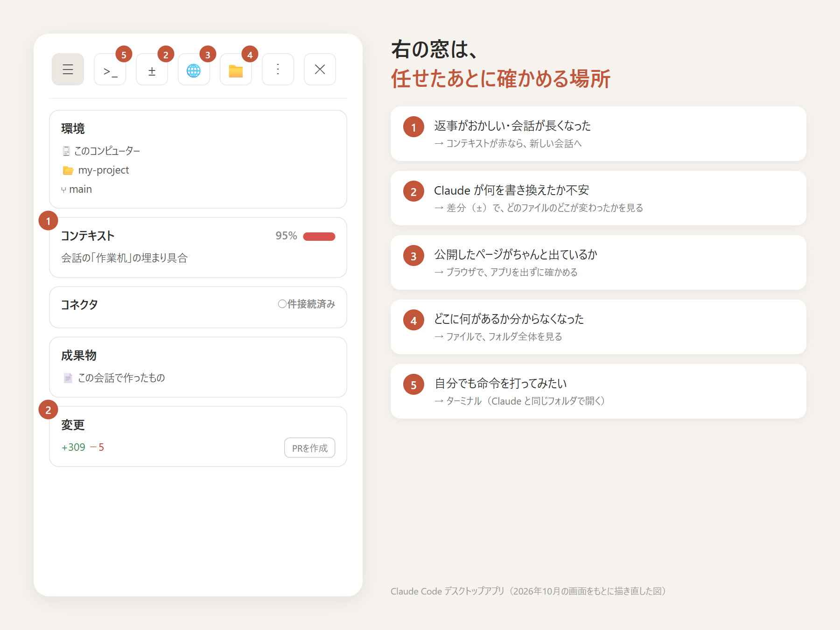This screenshot has width=840, height=630.
Task: Click the コンテキスト heading
Action: pos(88,236)
